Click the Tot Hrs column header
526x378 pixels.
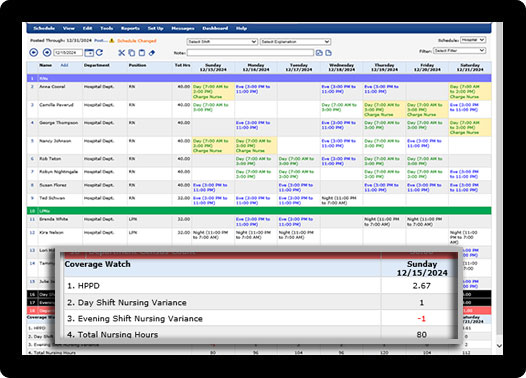point(182,65)
